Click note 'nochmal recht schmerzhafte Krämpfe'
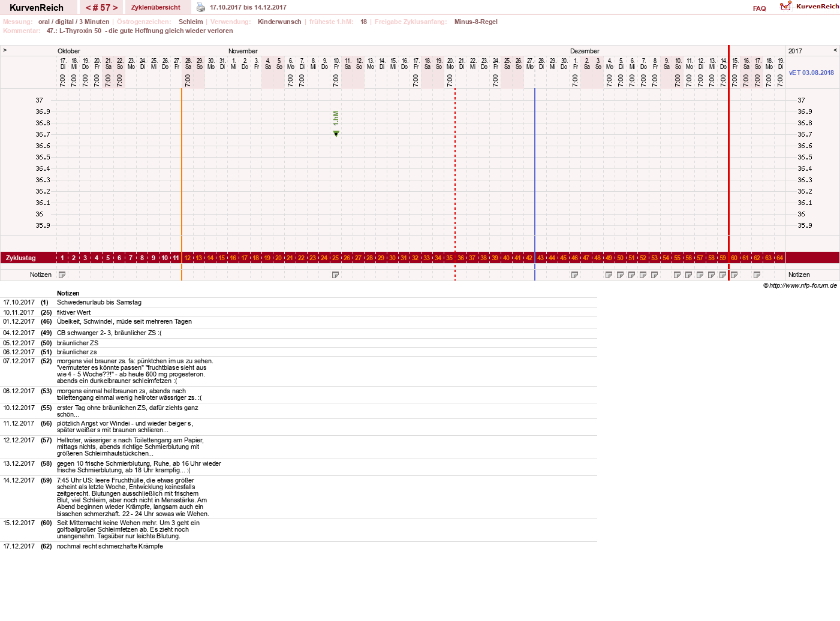This screenshot has height=621, width=840. (x=110, y=546)
